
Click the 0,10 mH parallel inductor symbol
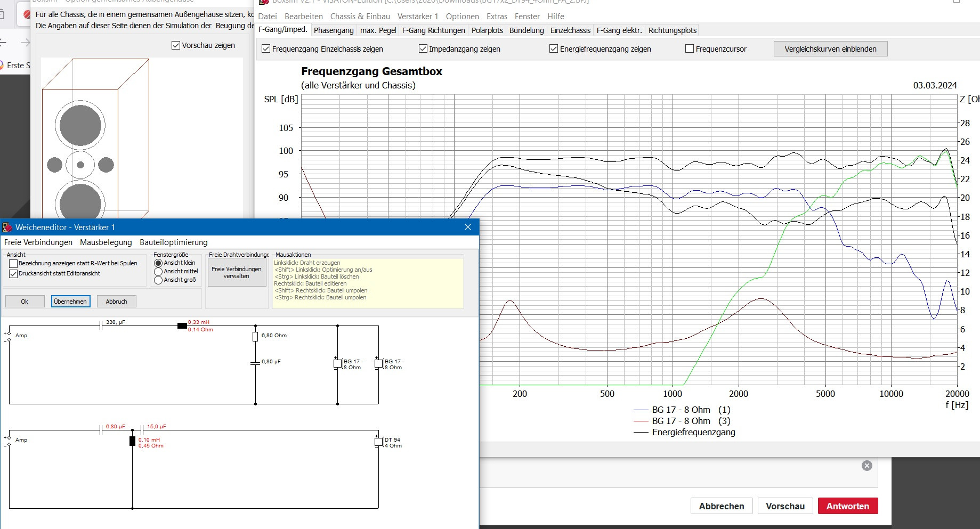[x=133, y=441]
